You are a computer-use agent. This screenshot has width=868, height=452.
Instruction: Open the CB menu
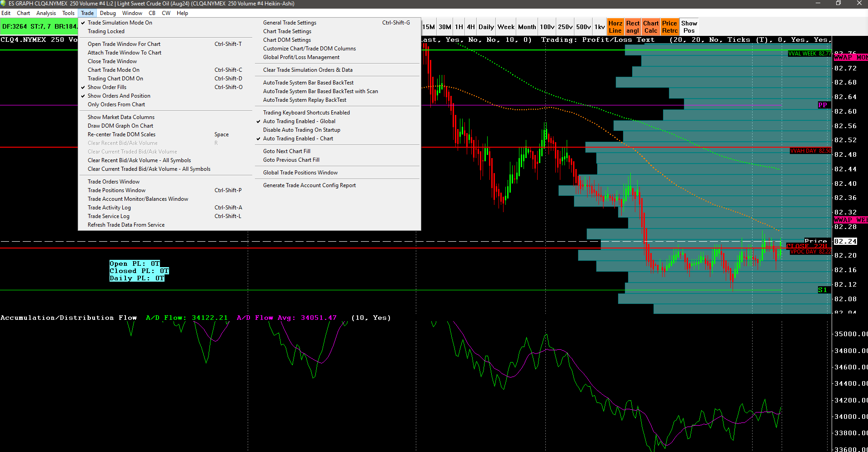(152, 13)
